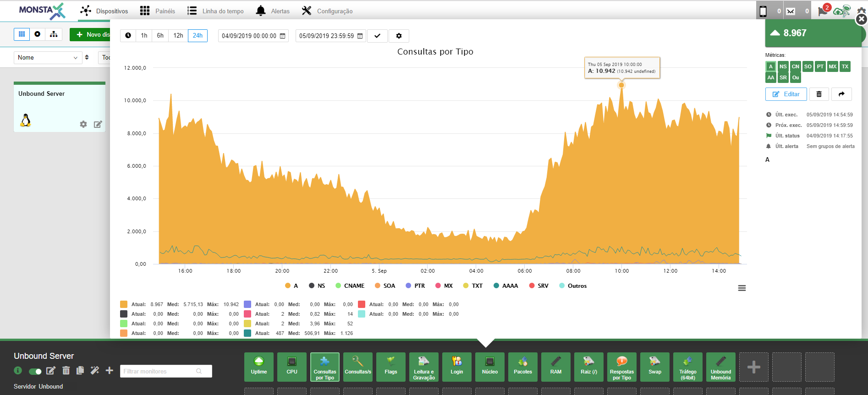Open the Respostas por Tipo monitor
868x395 pixels.
(622, 367)
